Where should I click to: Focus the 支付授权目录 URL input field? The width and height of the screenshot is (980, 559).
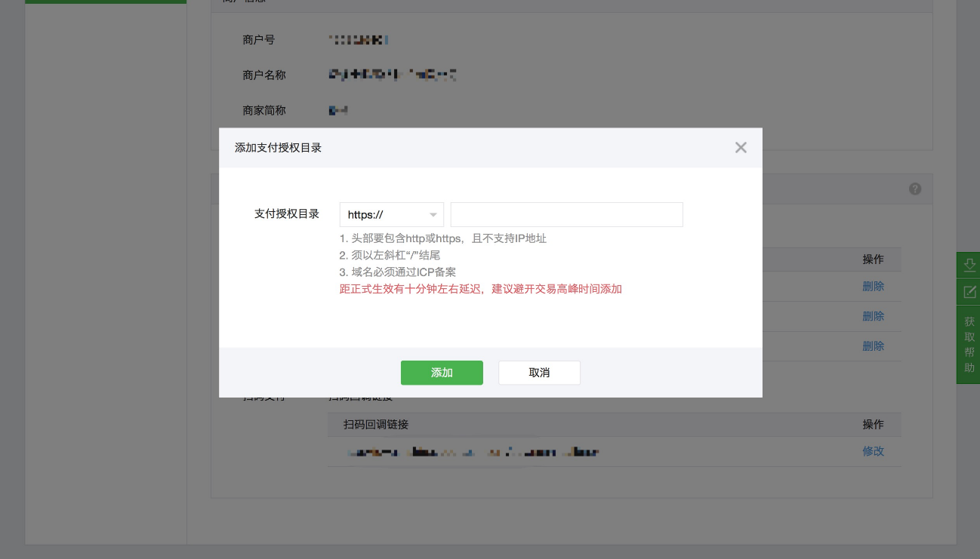pos(567,214)
